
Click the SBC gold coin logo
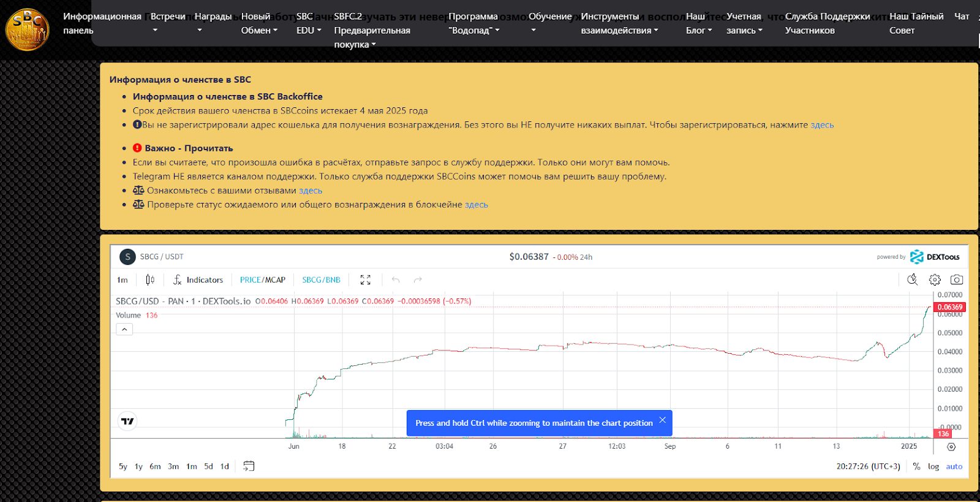[27, 29]
